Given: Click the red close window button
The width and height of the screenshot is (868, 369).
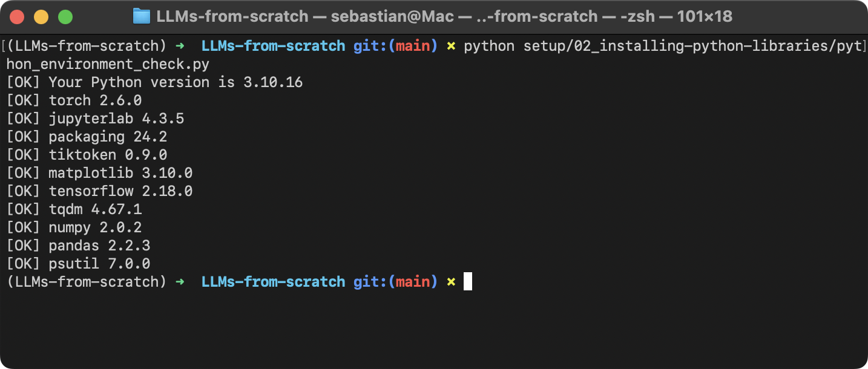Looking at the screenshot, I should 18,17.
